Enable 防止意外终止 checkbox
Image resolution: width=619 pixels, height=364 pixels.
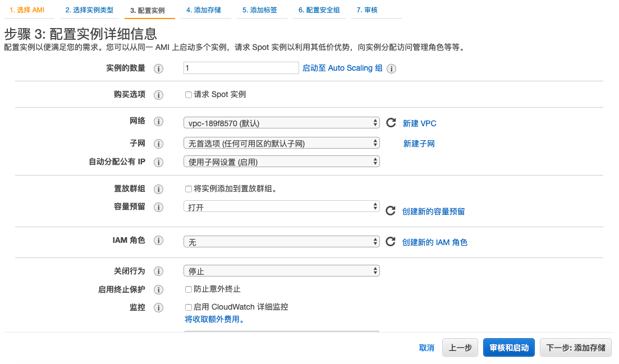[189, 289]
